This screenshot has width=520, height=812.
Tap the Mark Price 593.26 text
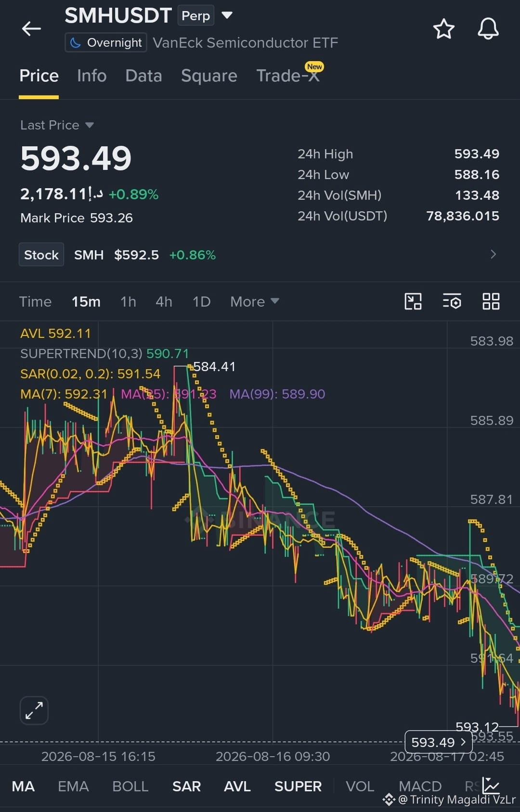coord(77,218)
